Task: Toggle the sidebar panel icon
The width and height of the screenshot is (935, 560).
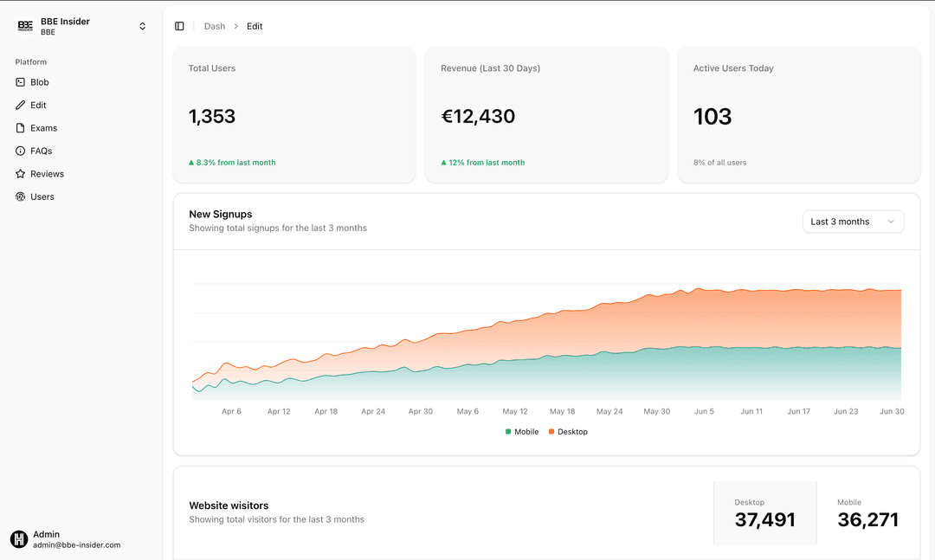Action: click(x=179, y=26)
